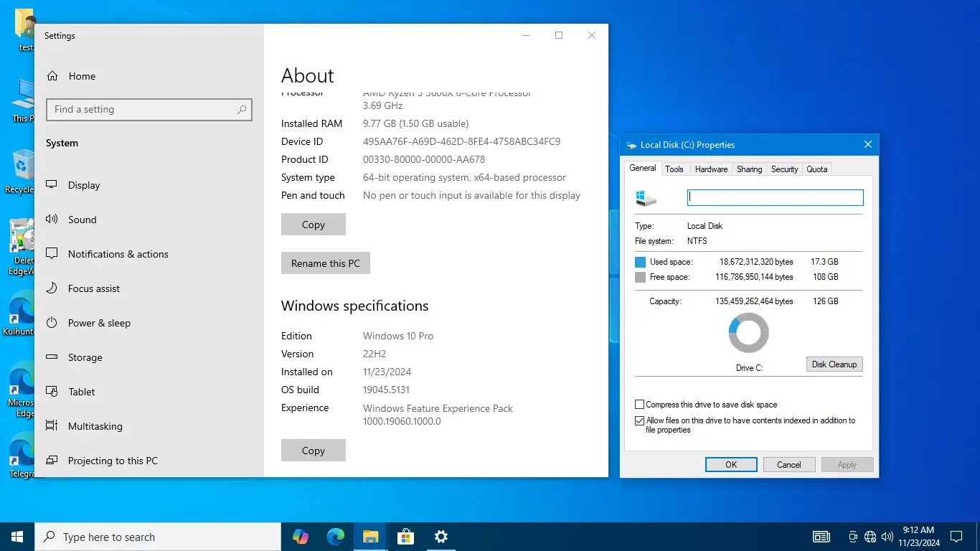Open Microsoft Store from the taskbar

[x=405, y=537]
